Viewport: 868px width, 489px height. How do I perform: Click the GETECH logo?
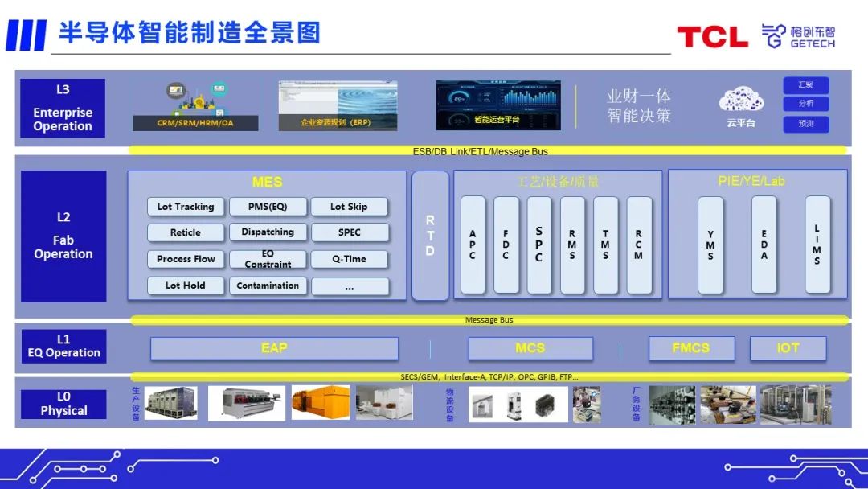798,36
